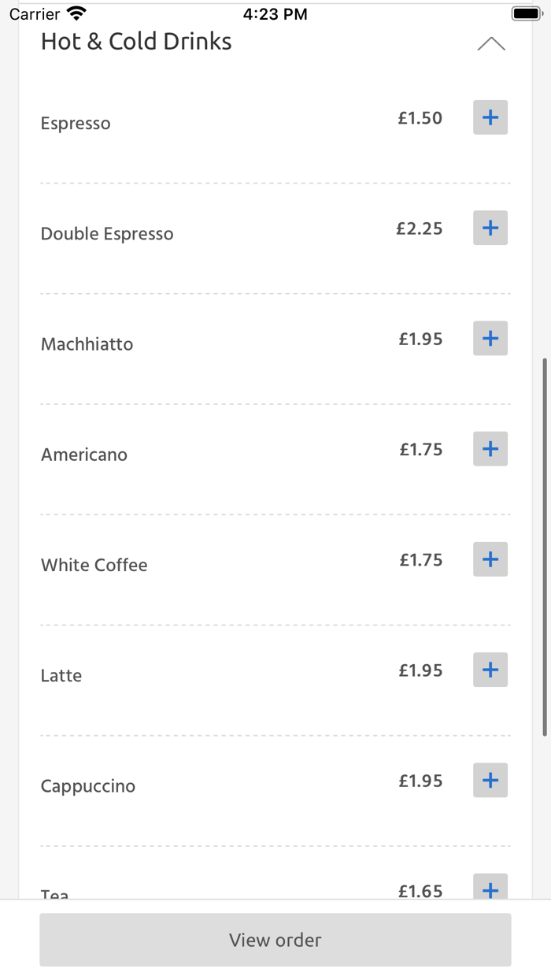The height and width of the screenshot is (980, 551).
Task: Tap the Latte item label
Action: click(61, 676)
